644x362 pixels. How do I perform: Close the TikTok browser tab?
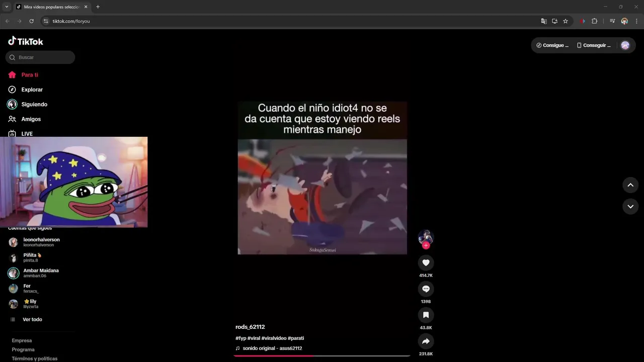pos(86,7)
